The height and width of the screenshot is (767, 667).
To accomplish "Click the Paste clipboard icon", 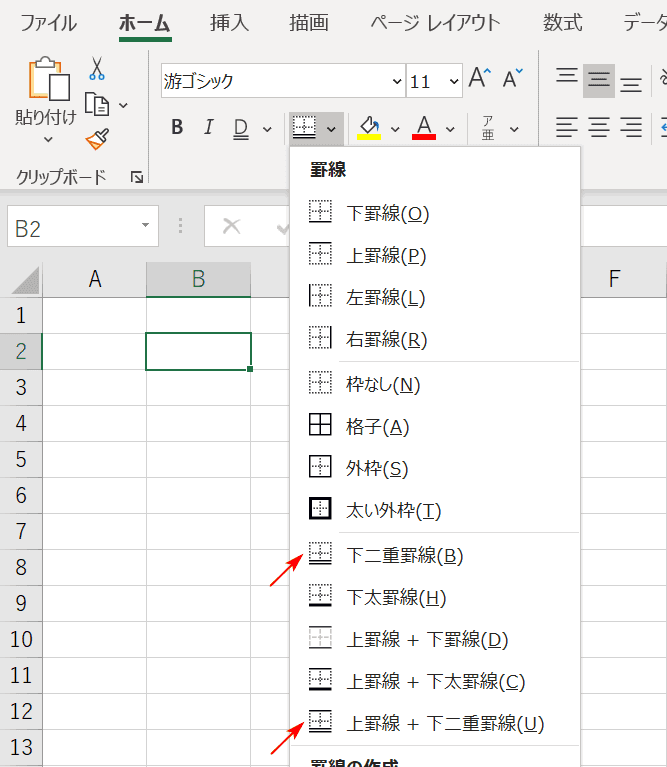I will point(48,78).
